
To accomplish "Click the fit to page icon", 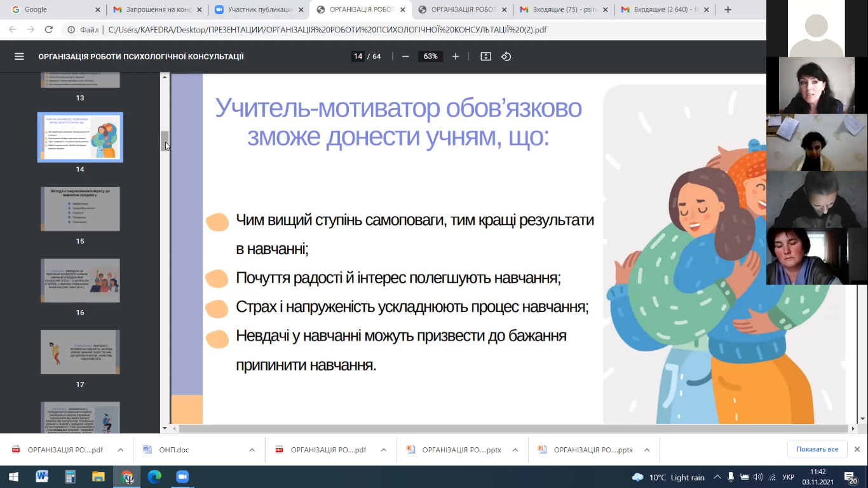I will point(485,57).
